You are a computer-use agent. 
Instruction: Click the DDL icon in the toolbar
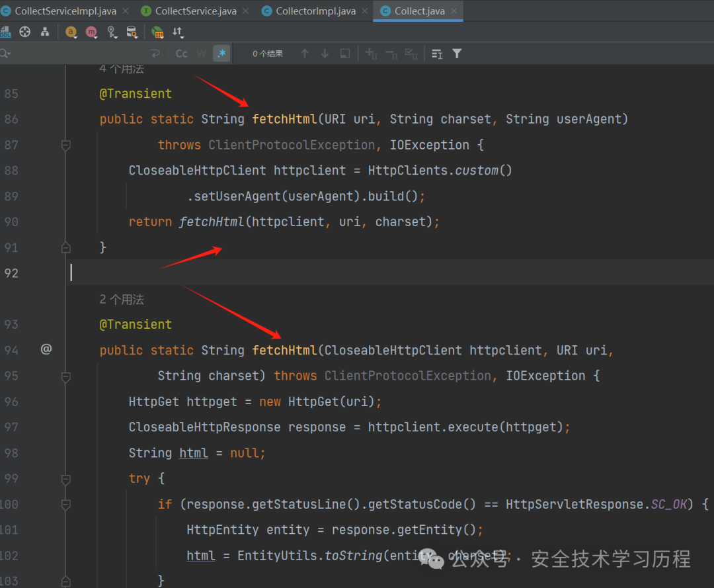tap(5, 32)
